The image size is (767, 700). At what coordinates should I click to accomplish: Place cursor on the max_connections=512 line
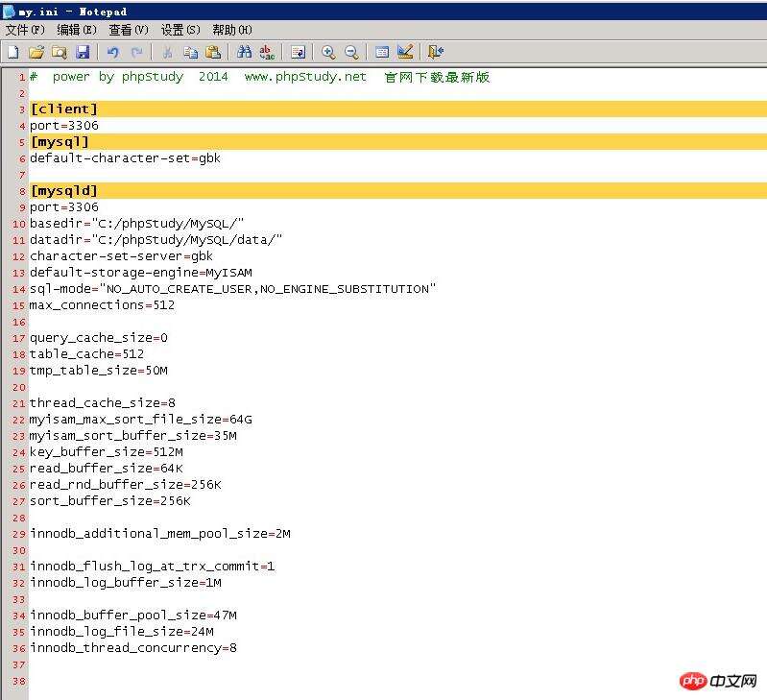coord(102,305)
